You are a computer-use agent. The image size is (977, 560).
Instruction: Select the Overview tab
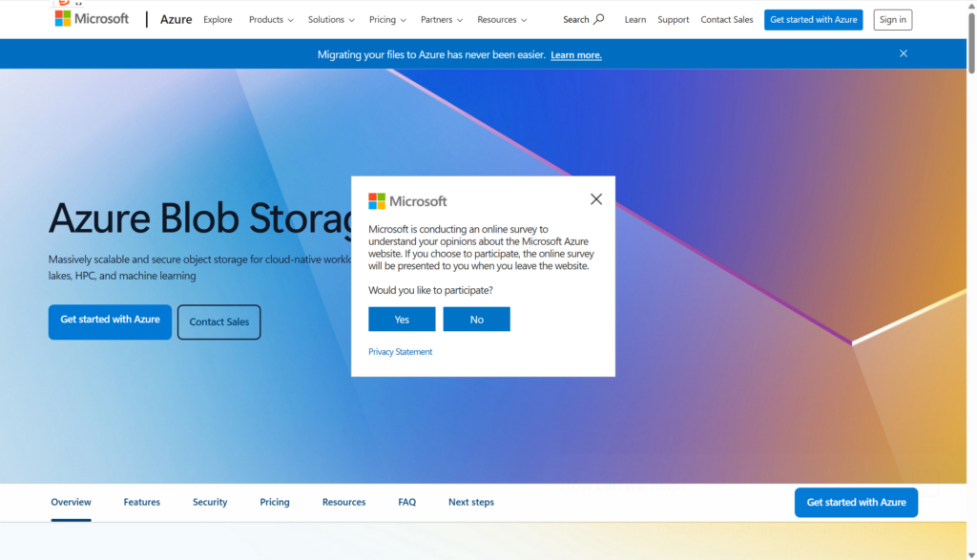pyautogui.click(x=71, y=502)
